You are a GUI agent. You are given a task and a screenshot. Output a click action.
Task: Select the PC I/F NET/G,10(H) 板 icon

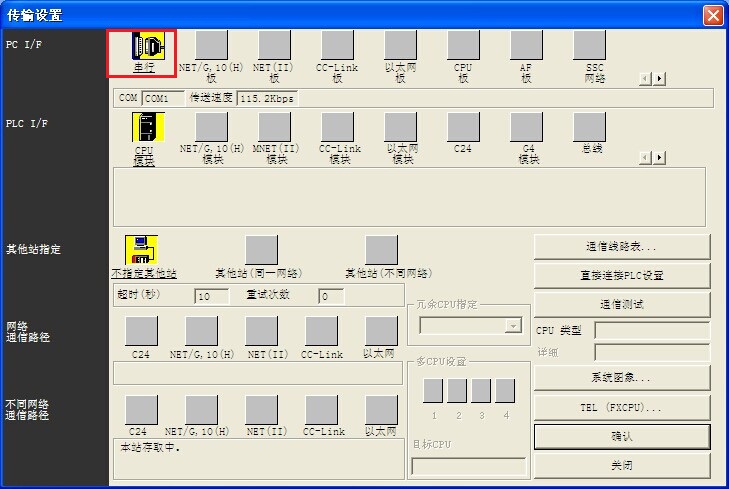click(x=212, y=45)
